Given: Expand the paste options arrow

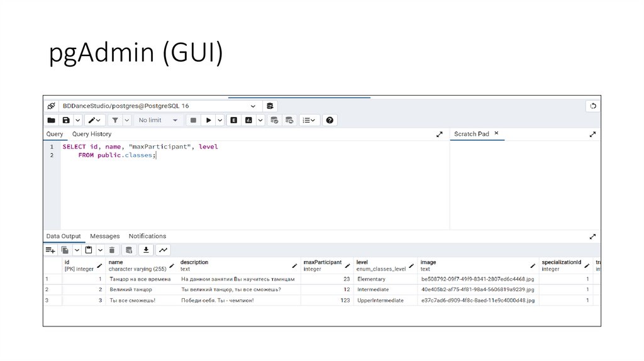Looking at the screenshot, I should point(100,250).
